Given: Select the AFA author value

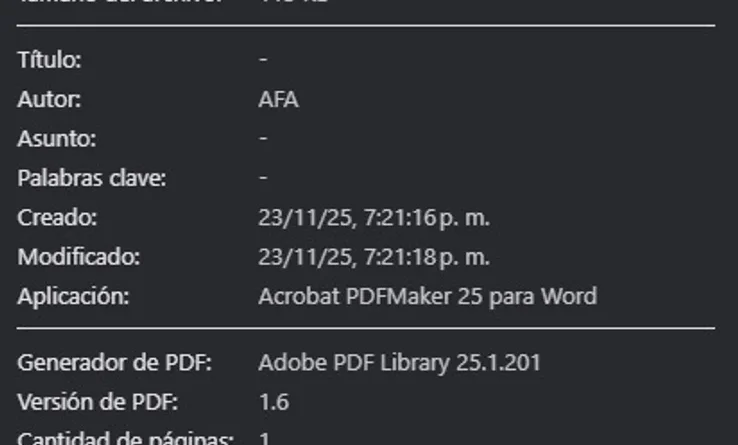Looking at the screenshot, I should 278,99.
